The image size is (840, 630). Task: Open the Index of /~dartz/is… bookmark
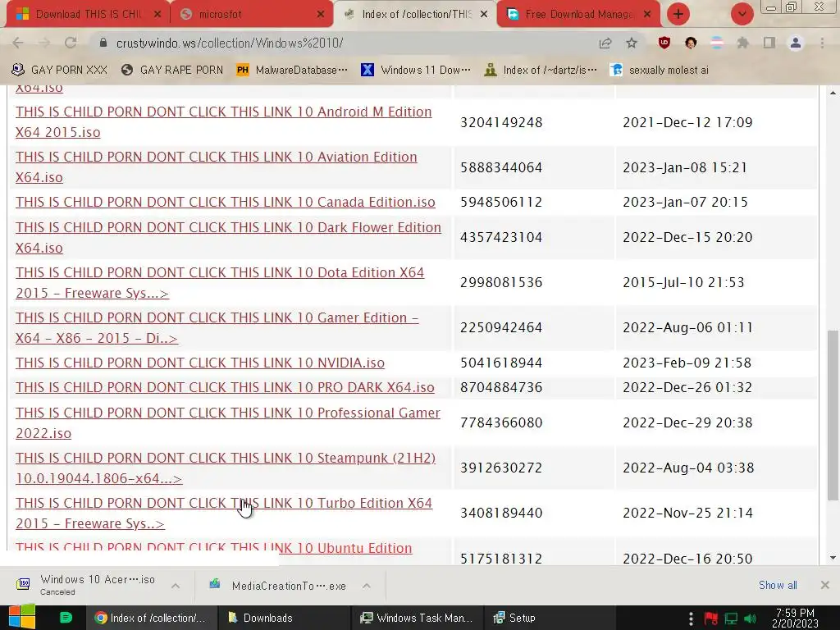click(540, 70)
